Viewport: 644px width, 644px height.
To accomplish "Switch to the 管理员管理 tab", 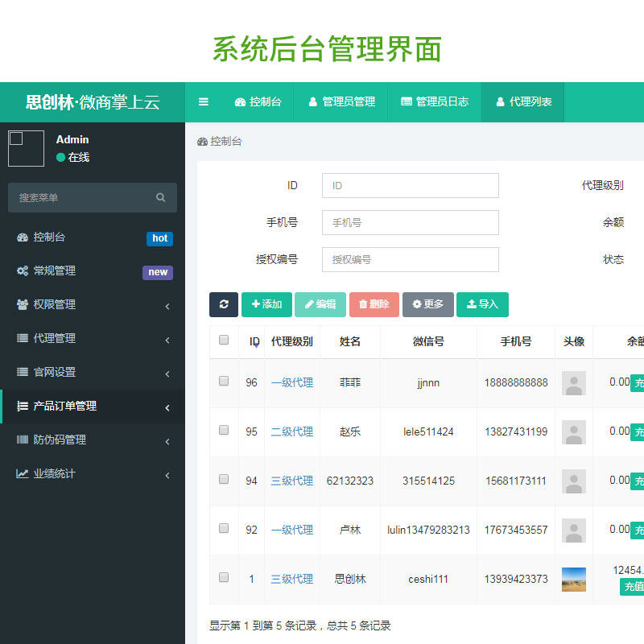I will 341,102.
